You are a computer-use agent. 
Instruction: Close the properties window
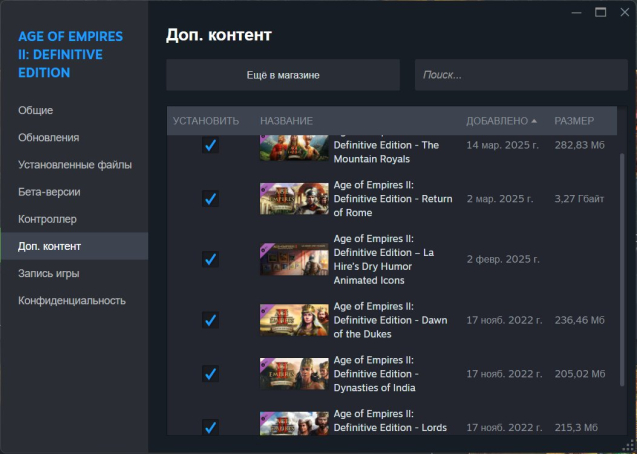tap(625, 13)
